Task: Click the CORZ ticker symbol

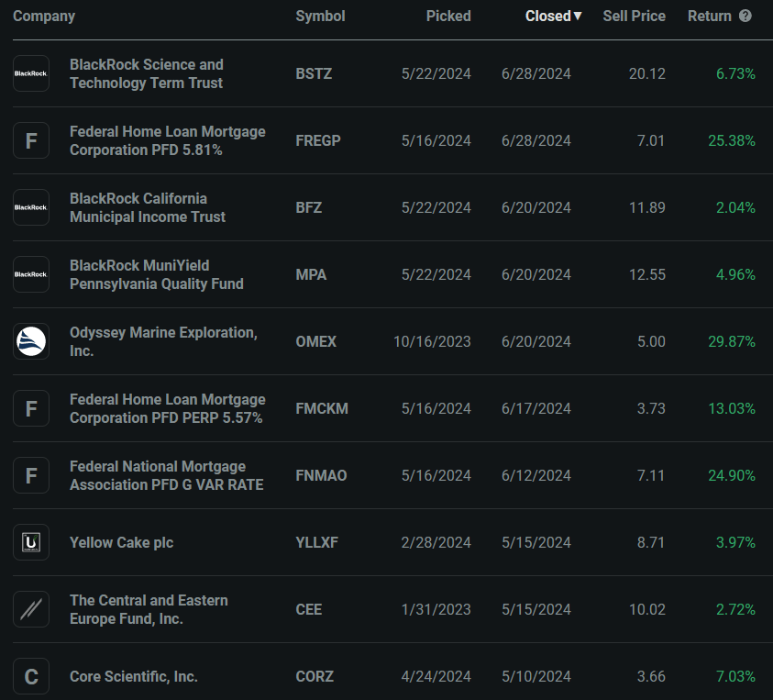Action: tap(315, 677)
